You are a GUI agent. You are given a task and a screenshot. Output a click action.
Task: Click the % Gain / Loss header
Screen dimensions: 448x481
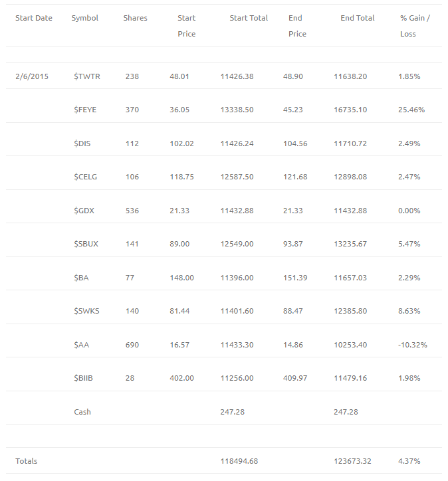pyautogui.click(x=415, y=26)
